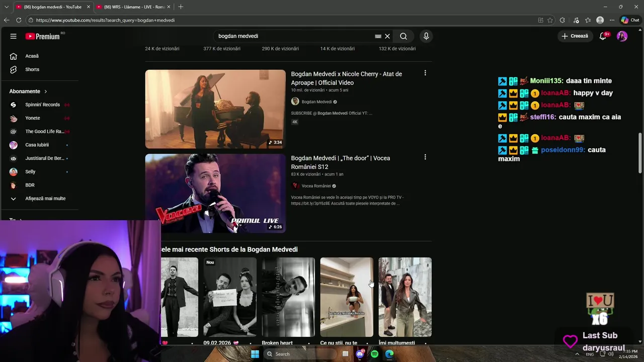Open options for The door video
Screen dimensions: 644x362
pyautogui.click(x=425, y=157)
